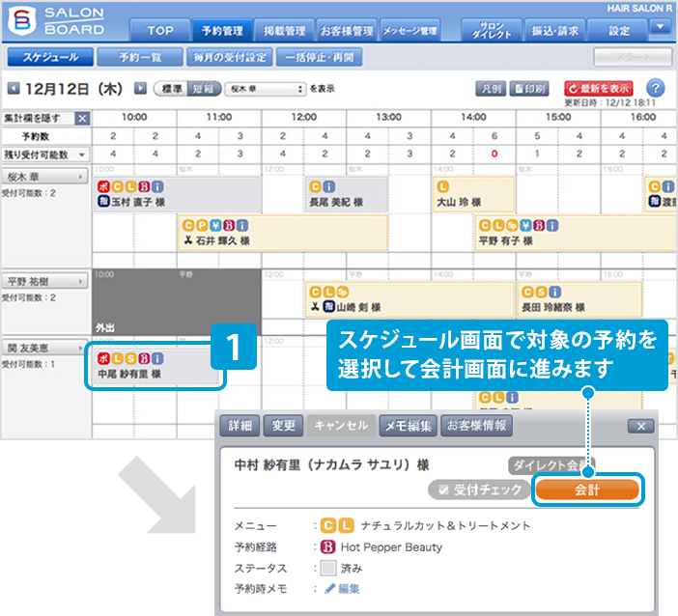This screenshot has height=616, width=678.
Task: Close the reservation popup with X
Action: tap(640, 426)
